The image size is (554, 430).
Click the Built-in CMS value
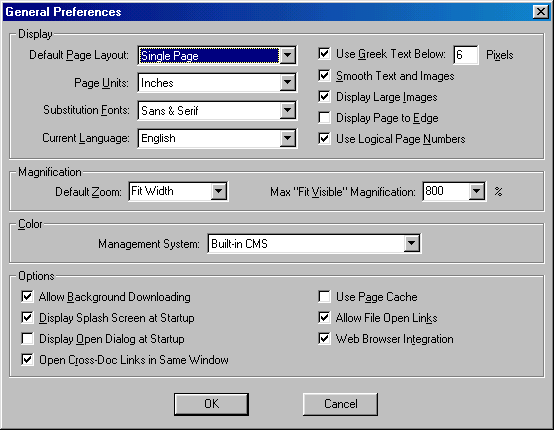click(x=239, y=244)
